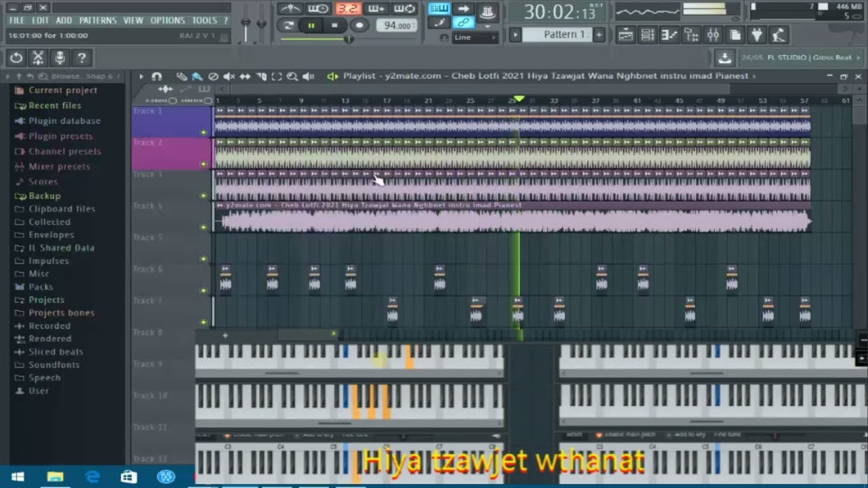The image size is (868, 488).
Task: Toggle the overdub recording button
Action: click(376, 8)
